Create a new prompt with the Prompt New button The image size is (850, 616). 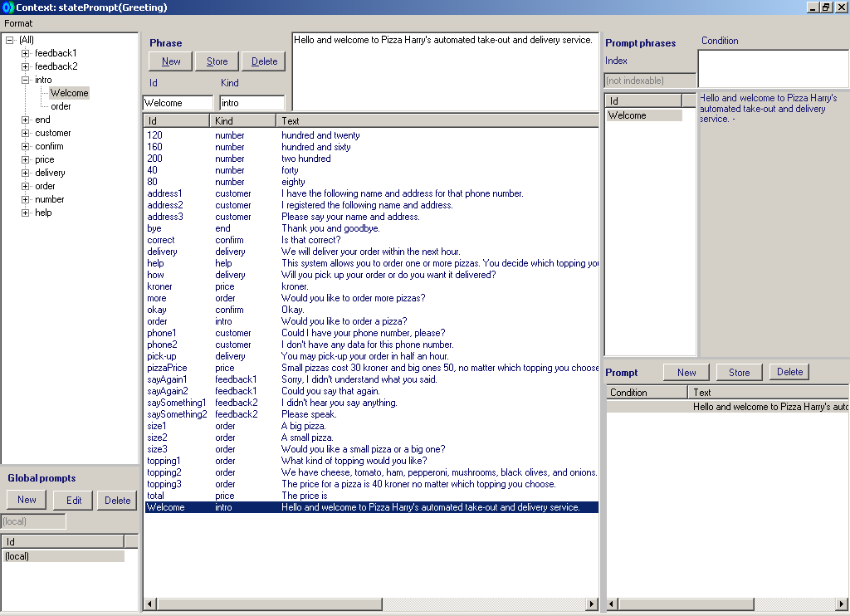(x=686, y=373)
